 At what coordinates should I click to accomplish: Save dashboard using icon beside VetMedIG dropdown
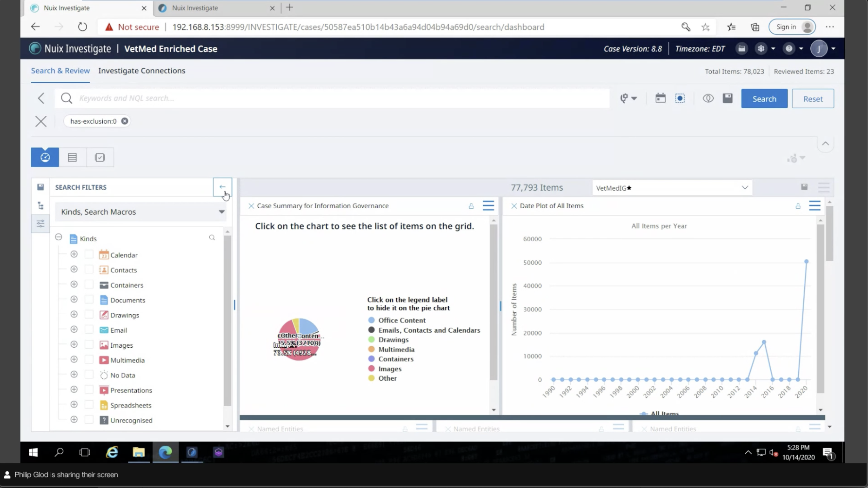(x=804, y=187)
